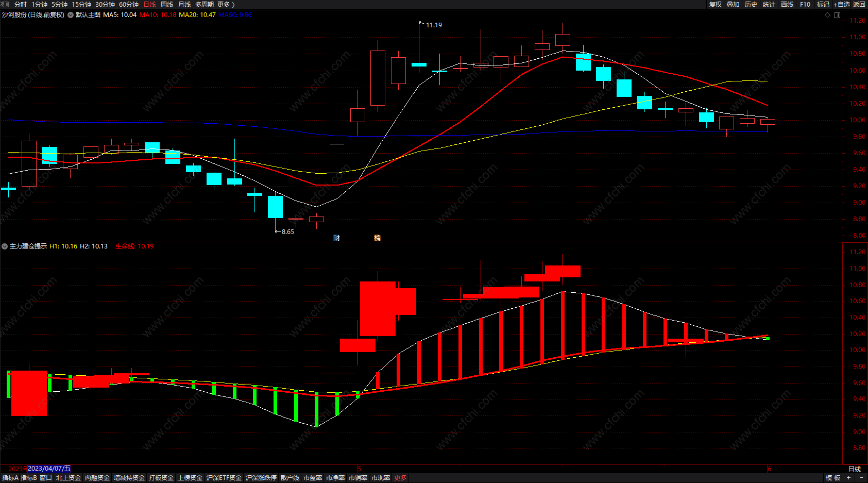
Task: Select the 周线 weekly timeframe
Action: click(167, 4)
